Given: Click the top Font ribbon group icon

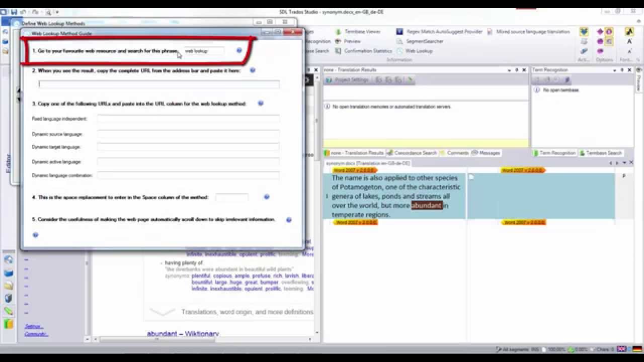Looking at the screenshot, I should pyautogui.click(x=629, y=32).
